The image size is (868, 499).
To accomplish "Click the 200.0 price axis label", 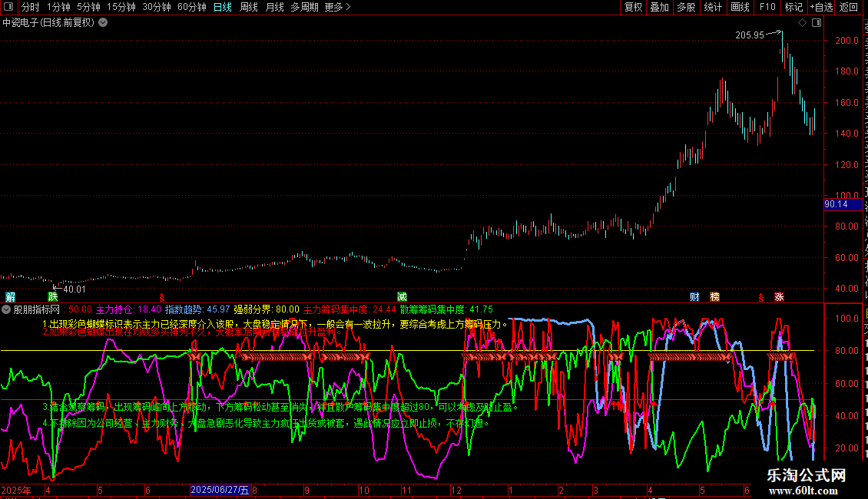I will pos(847,41).
